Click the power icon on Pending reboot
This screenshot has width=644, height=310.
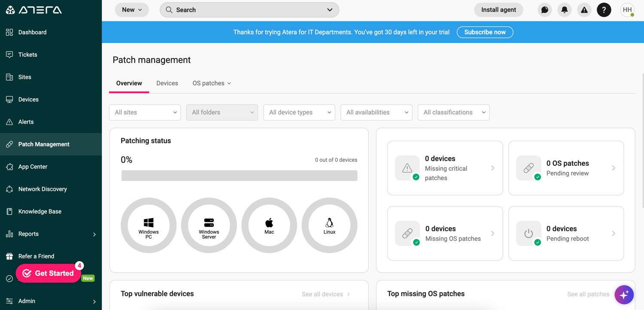click(529, 233)
